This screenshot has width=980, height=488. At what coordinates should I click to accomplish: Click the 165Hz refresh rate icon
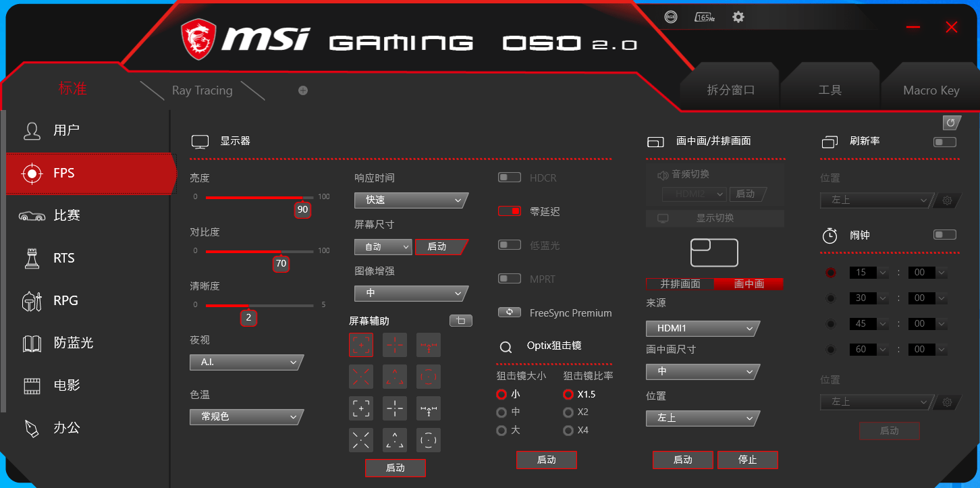tap(705, 17)
